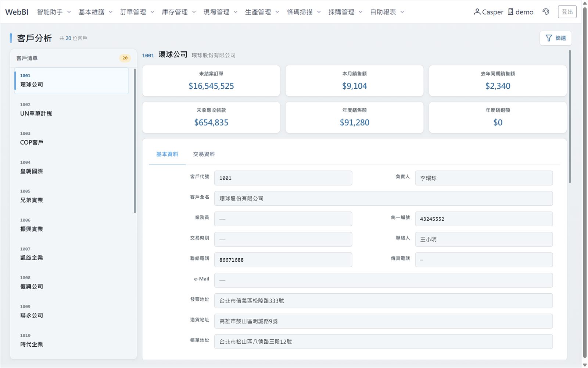This screenshot has width=588, height=368.
Task: Expand the 條碼掃描 menu chevron
Action: click(x=319, y=12)
